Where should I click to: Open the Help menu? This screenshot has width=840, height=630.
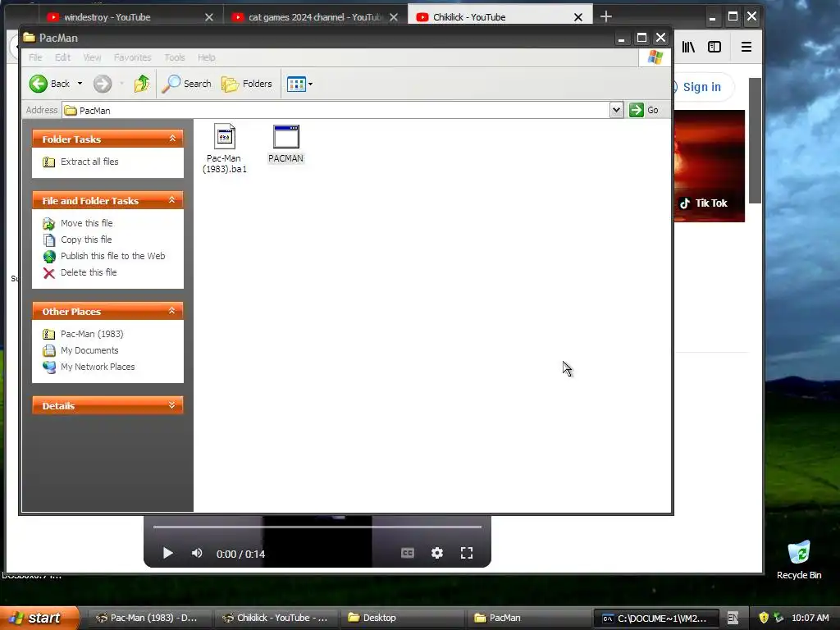click(206, 57)
